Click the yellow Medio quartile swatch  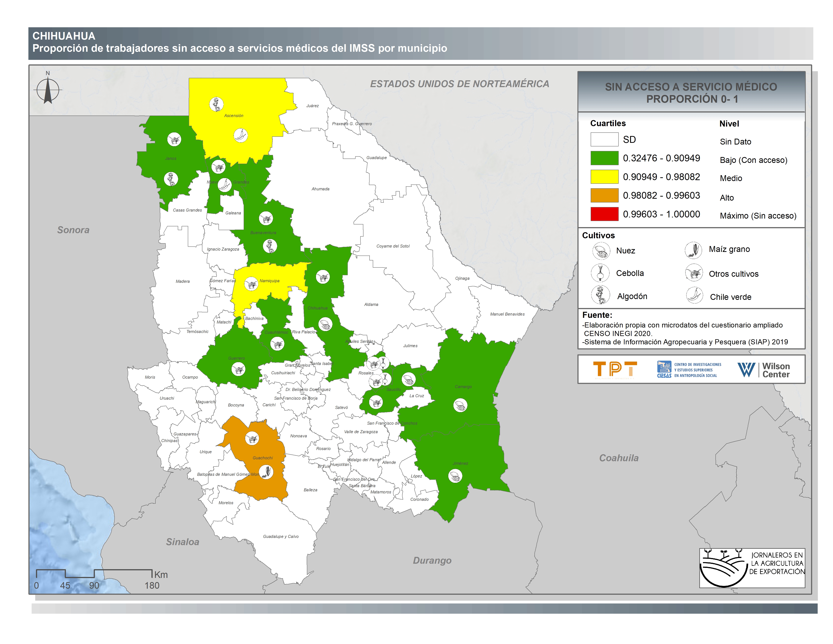coord(604,177)
